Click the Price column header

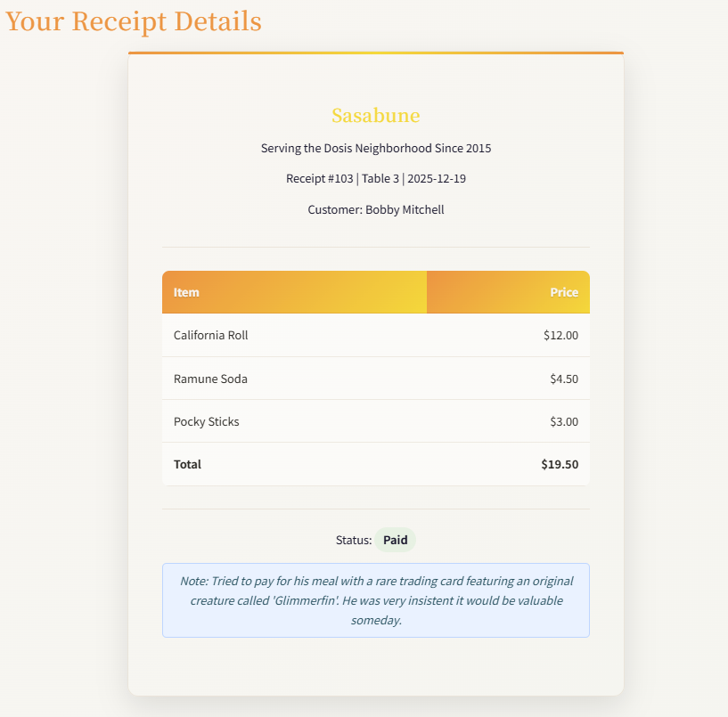pyautogui.click(x=563, y=292)
